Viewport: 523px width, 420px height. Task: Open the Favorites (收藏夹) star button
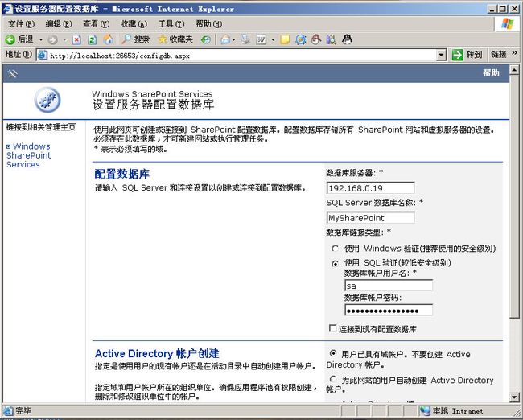pos(175,39)
